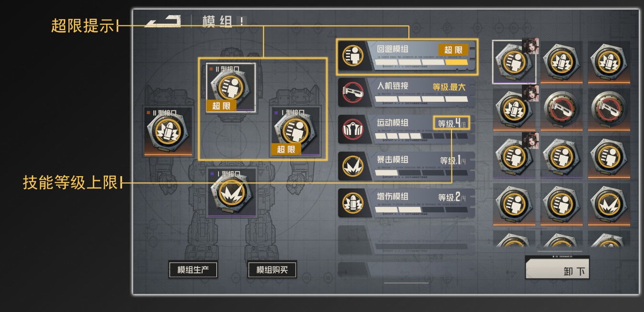
Task: Click the 模组生产 button
Action: click(x=193, y=269)
